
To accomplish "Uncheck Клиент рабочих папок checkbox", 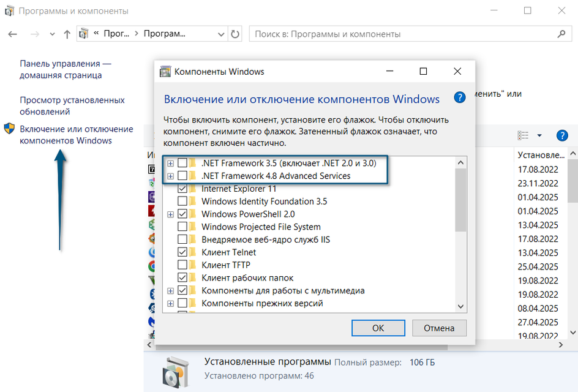I will (182, 277).
